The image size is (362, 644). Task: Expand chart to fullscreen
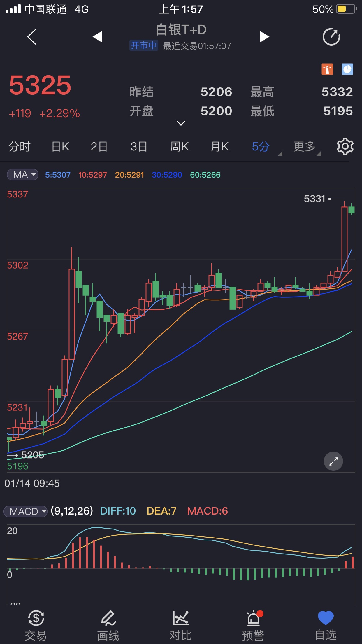click(333, 461)
